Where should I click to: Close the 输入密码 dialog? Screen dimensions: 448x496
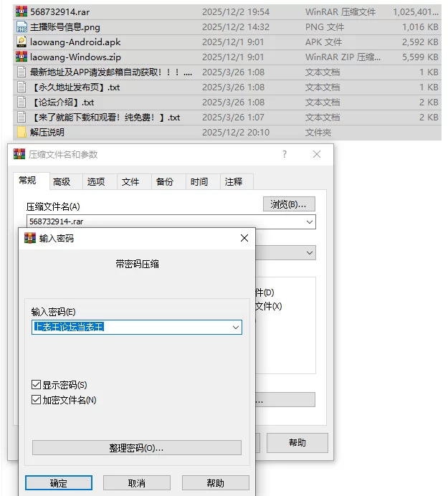coord(244,238)
